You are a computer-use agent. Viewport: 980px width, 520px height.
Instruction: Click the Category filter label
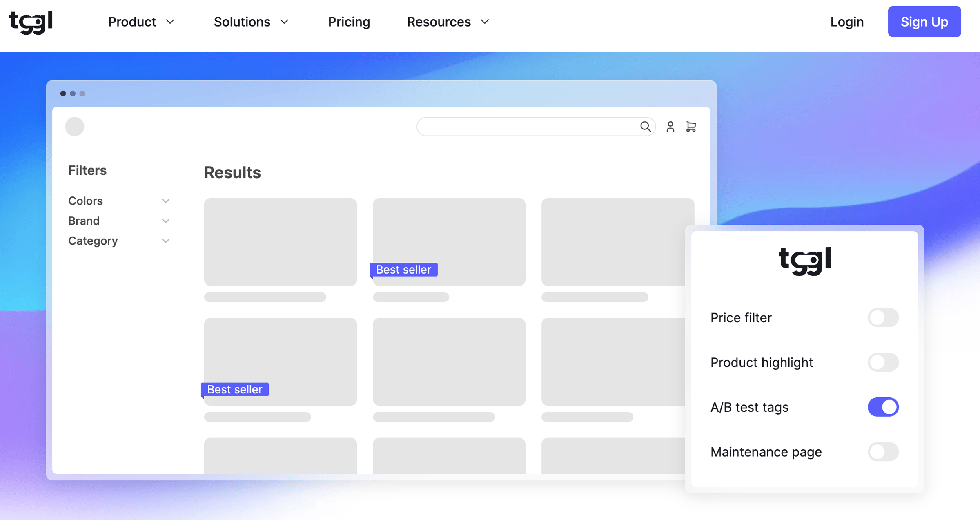[93, 241]
